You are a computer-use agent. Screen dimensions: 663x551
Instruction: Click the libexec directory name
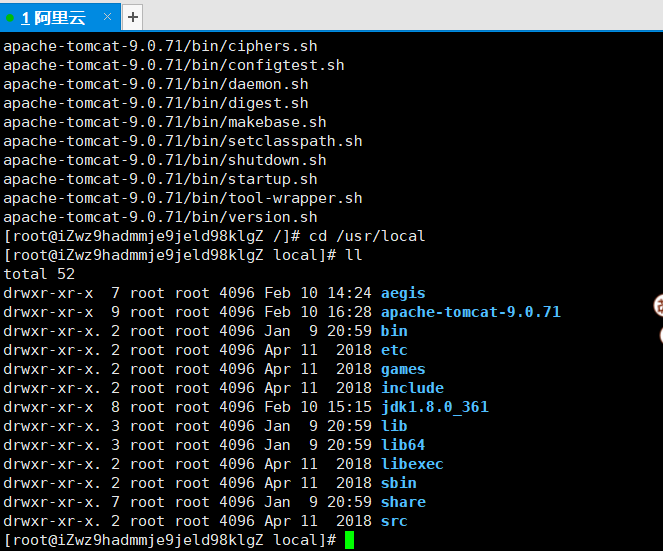click(412, 464)
